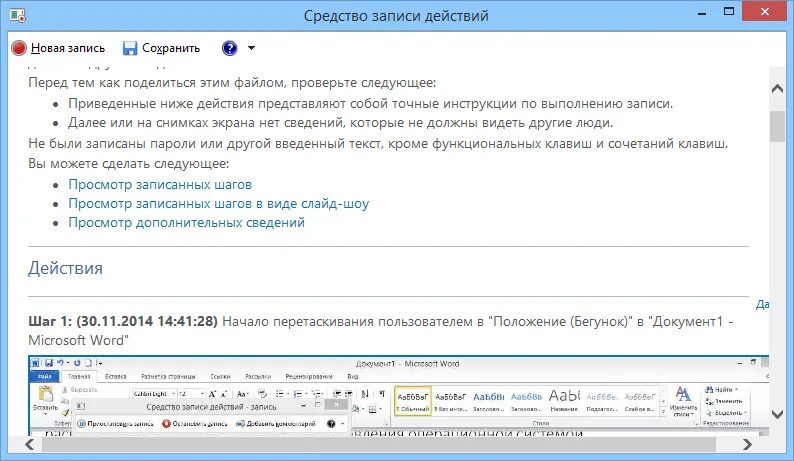The width and height of the screenshot is (794, 461).
Task: Open the link Просмотр дополнительных сведений
Action: [x=186, y=222]
